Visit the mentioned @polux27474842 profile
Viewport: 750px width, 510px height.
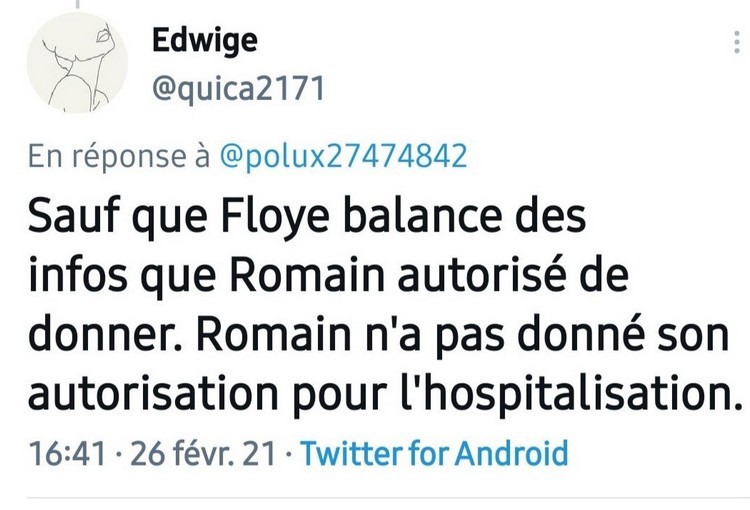[342, 157]
